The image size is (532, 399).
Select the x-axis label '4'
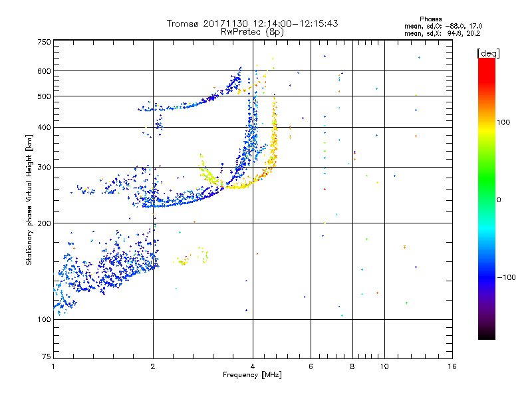click(253, 366)
